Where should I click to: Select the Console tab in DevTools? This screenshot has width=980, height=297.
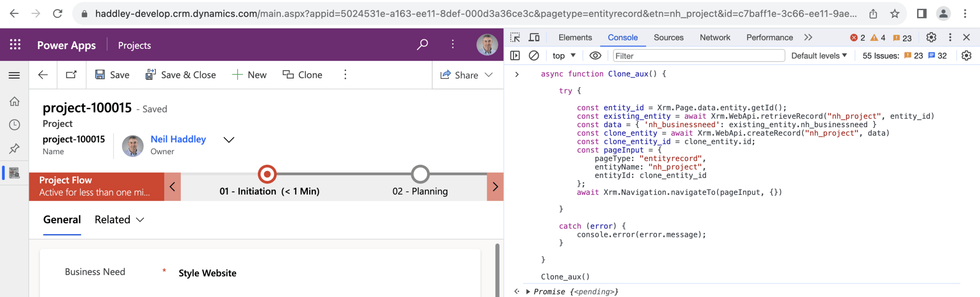623,38
